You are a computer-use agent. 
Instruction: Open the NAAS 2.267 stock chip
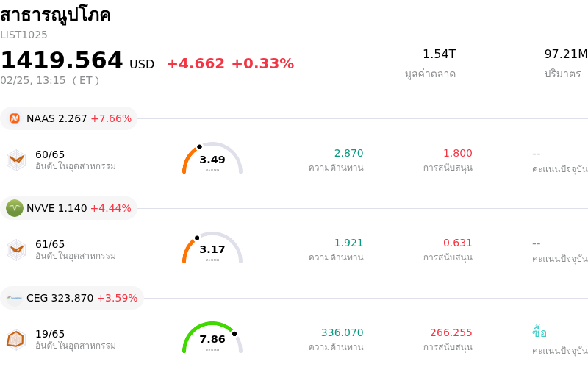(x=68, y=118)
